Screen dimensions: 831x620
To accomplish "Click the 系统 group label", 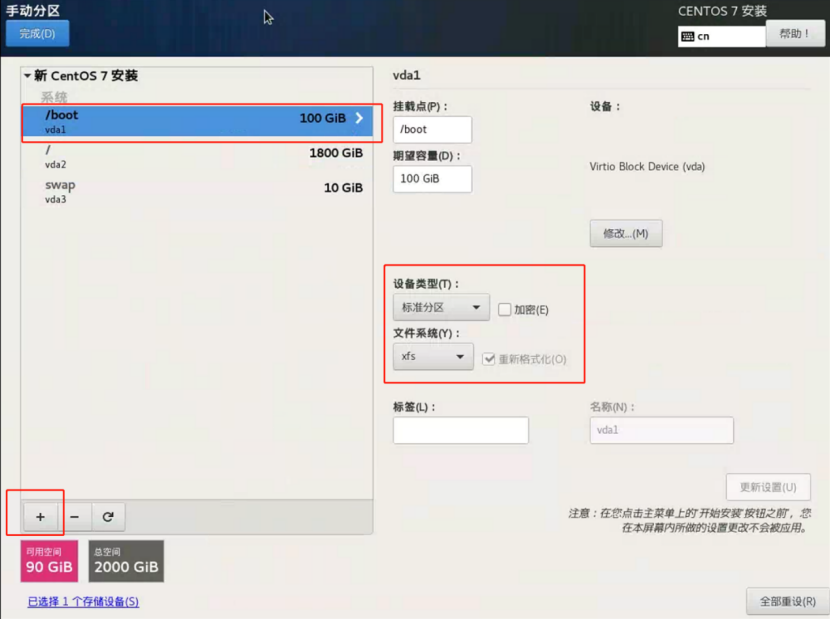I will [54, 97].
